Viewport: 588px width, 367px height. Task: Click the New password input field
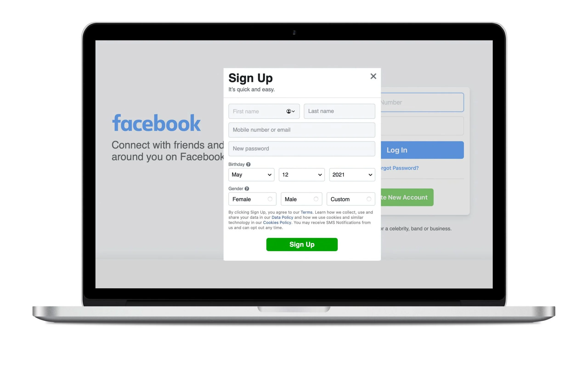pyautogui.click(x=301, y=148)
